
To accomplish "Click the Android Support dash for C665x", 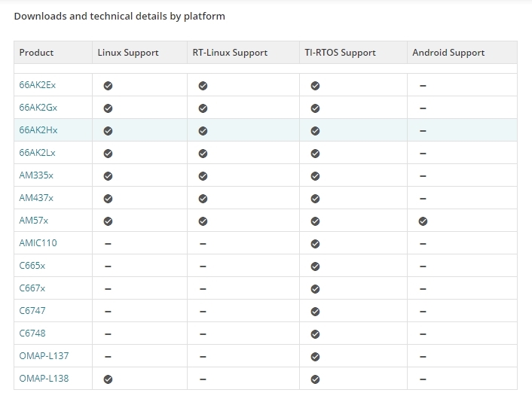I will 423,266.
